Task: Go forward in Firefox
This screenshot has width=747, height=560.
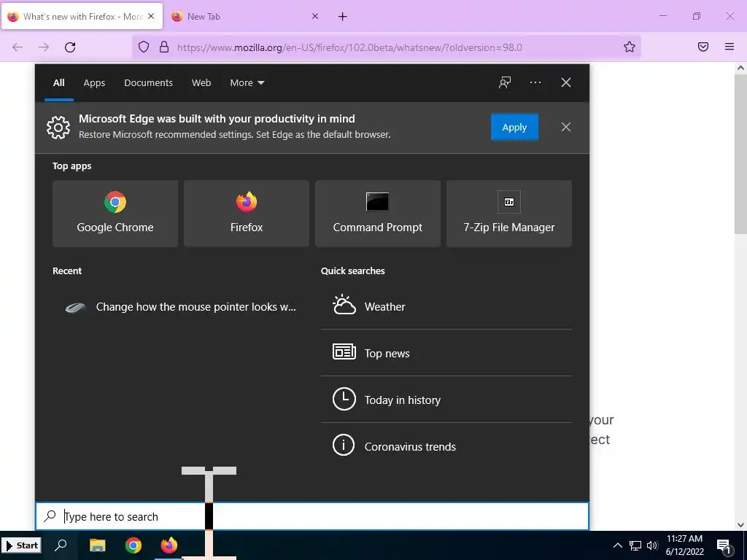Action: pos(44,47)
